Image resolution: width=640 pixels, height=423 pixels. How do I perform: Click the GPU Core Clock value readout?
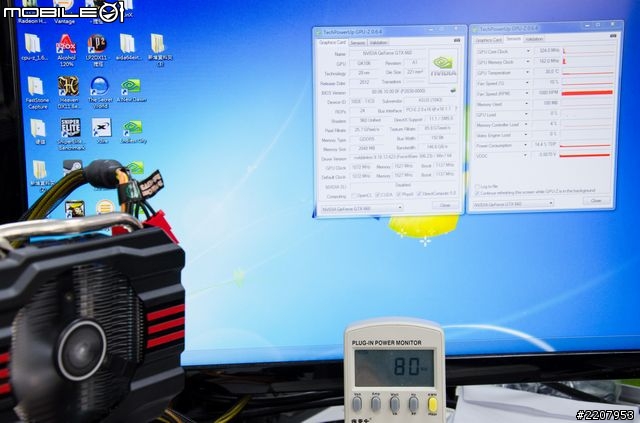[x=546, y=51]
